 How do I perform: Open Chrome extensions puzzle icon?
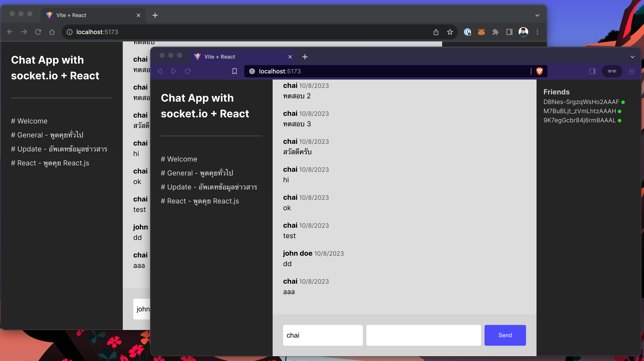tap(495, 32)
